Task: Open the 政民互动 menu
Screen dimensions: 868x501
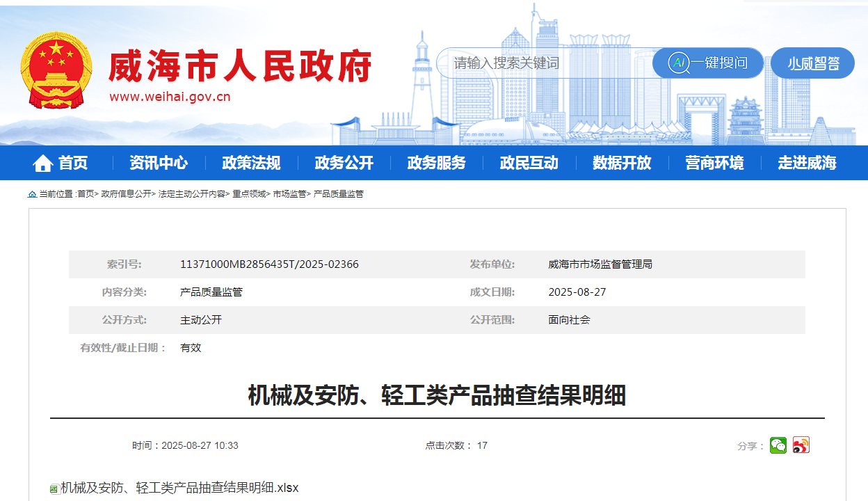Action: [x=529, y=164]
